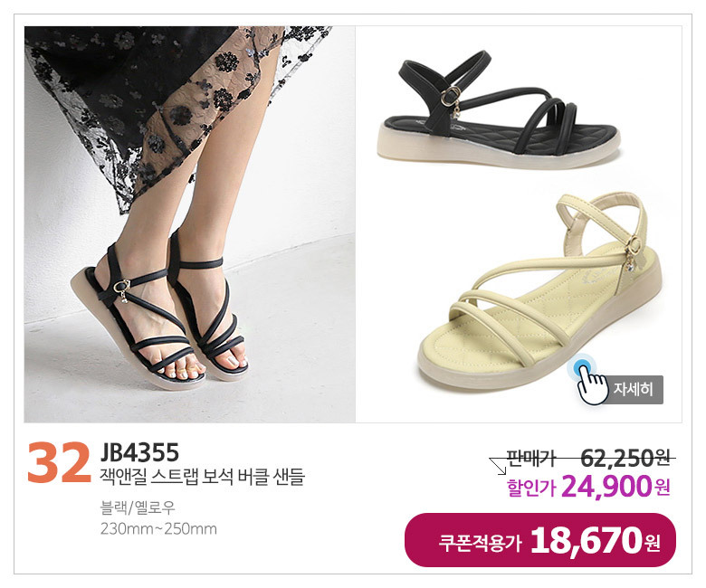Open details with the 자세히 button

[x=633, y=389]
